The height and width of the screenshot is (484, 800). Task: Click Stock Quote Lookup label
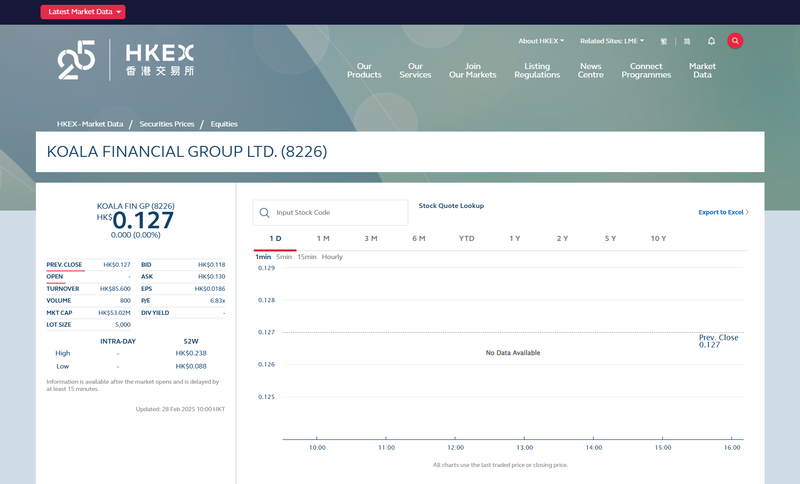coord(451,206)
